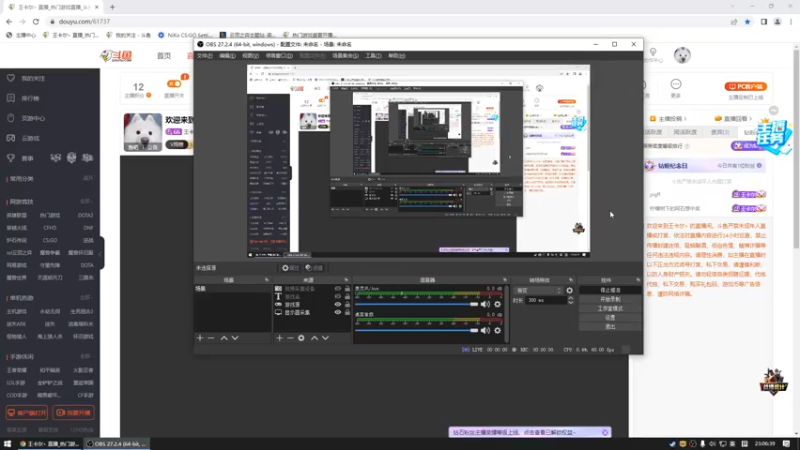Image resolution: width=800 pixels, height=450 pixels.
Task: Open the scene transition type dropdown
Action: 538,290
